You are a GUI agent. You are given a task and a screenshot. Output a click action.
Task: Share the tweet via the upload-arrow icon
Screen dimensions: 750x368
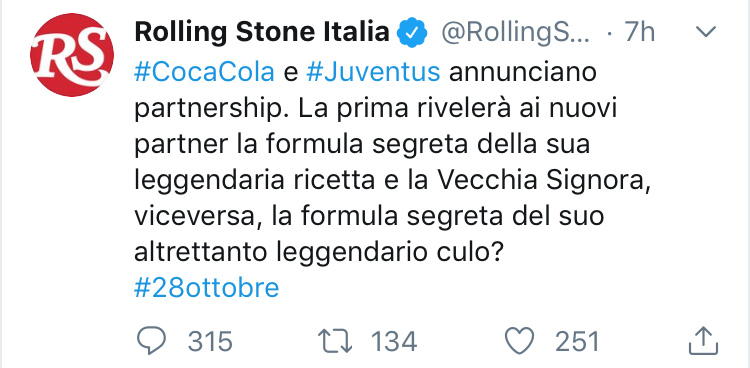(x=704, y=341)
